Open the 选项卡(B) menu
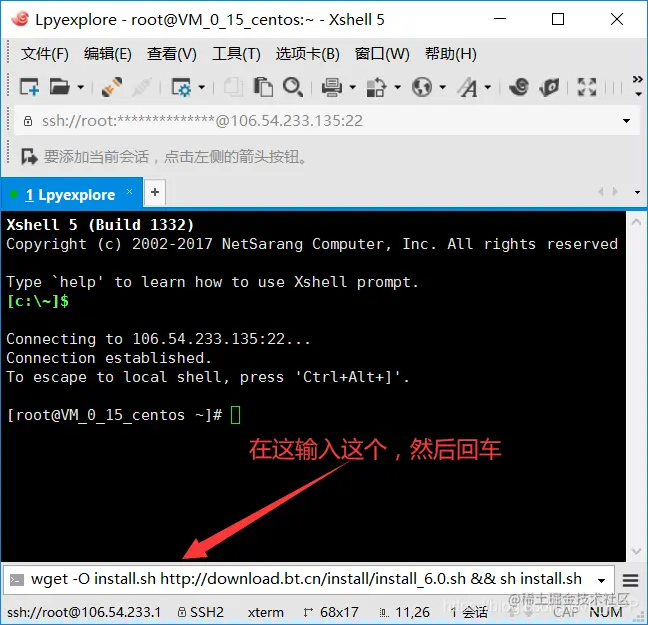Image resolution: width=648 pixels, height=625 pixels. tap(307, 54)
